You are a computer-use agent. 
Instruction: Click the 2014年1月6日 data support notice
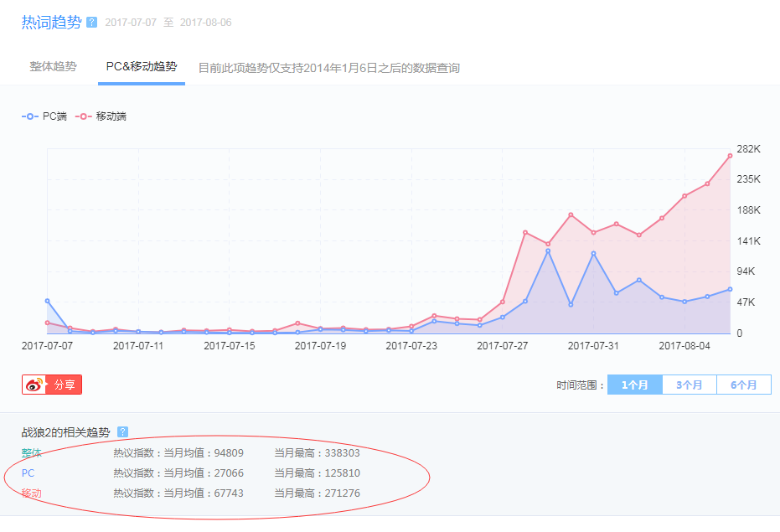point(328,68)
